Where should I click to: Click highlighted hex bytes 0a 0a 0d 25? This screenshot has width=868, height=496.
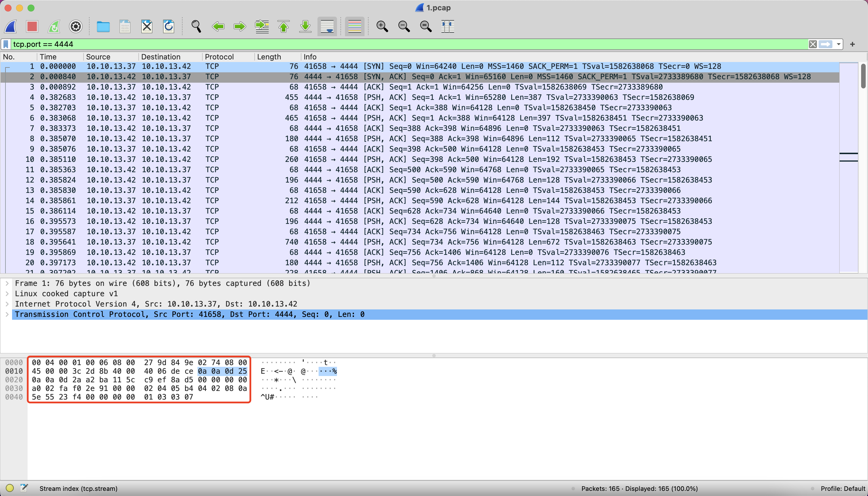click(222, 371)
